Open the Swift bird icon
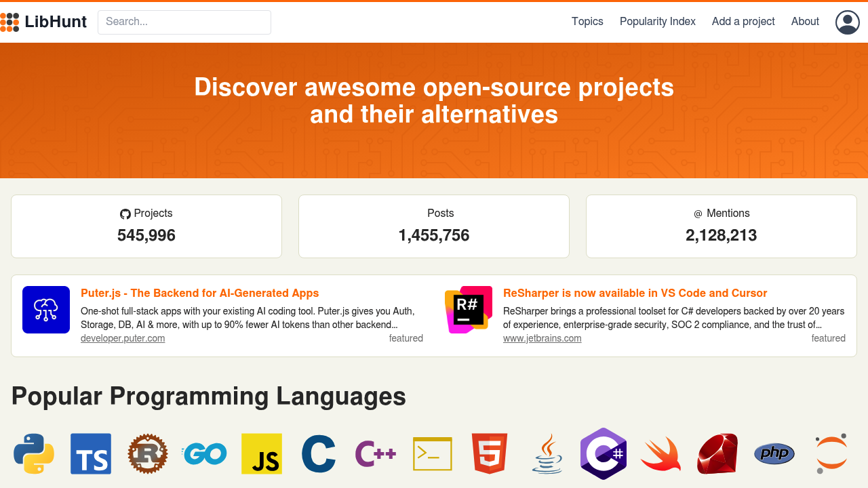868x488 pixels. pos(660,453)
